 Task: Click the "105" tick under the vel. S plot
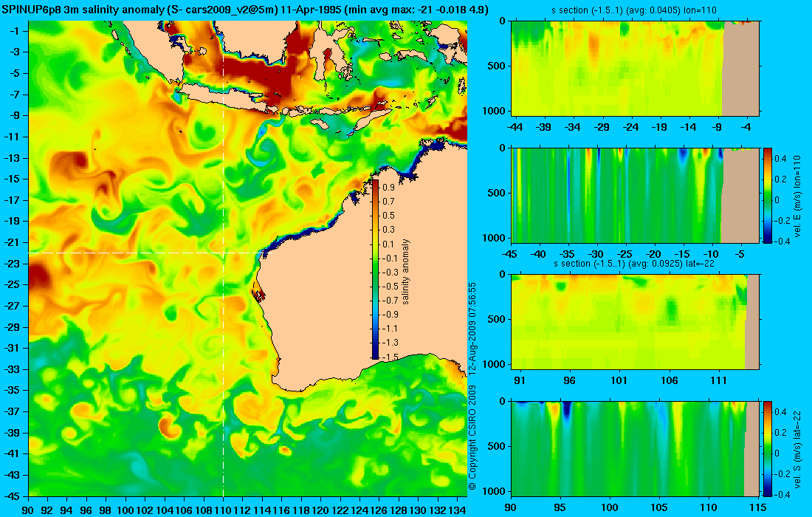point(659,507)
